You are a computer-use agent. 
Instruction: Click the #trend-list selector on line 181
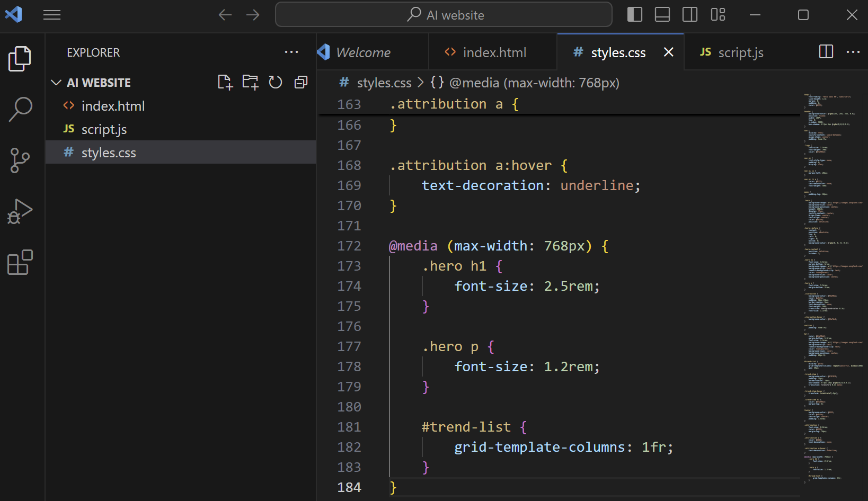tap(466, 427)
